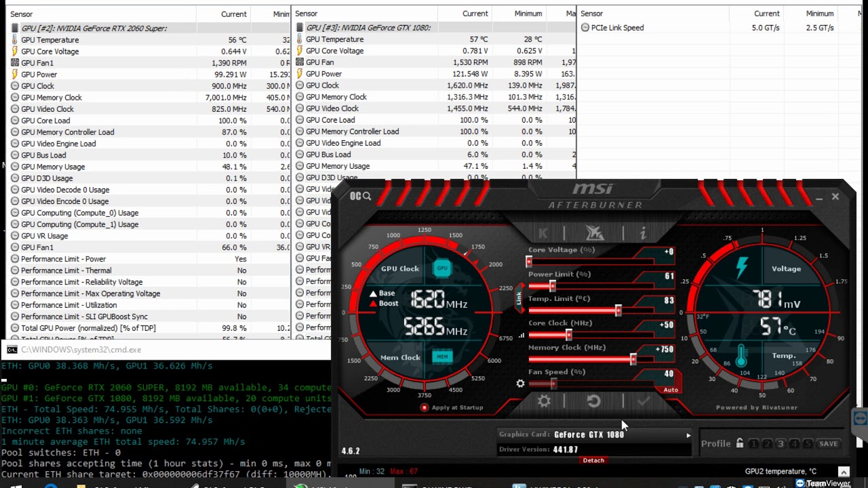Image resolution: width=868 pixels, height=488 pixels.
Task: Select profile slot 3
Action: pos(781,444)
